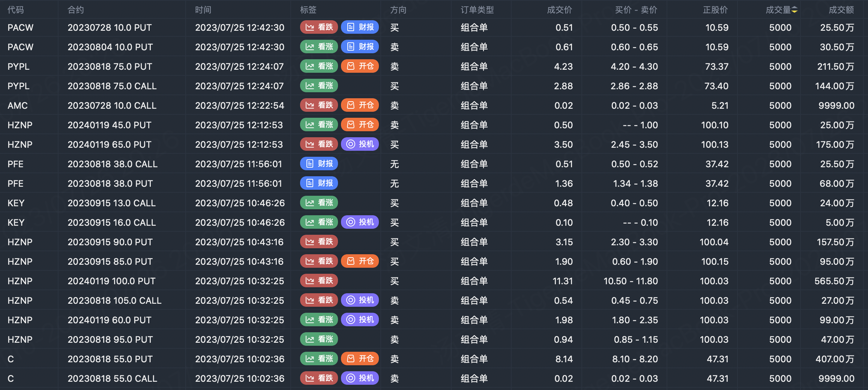Click the 投机 tag on HZNP 105.0 CALL row
This screenshot has height=390, width=868.
tap(360, 300)
